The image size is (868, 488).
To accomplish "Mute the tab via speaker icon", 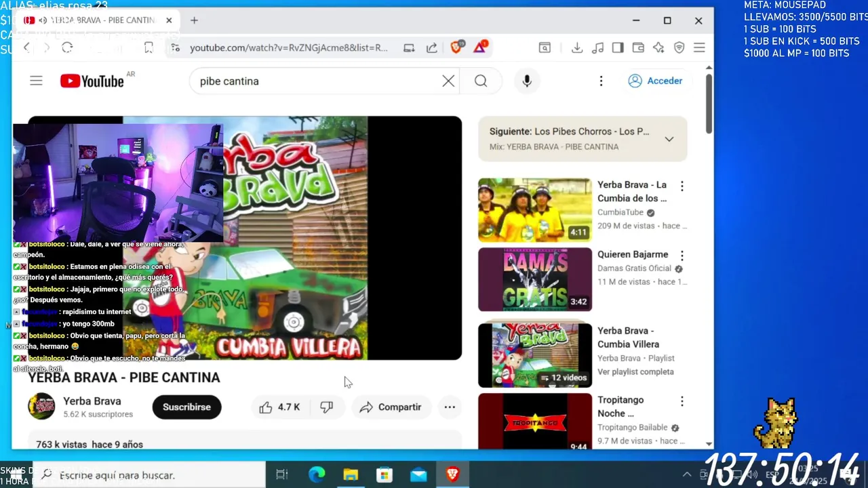I will tap(43, 20).
